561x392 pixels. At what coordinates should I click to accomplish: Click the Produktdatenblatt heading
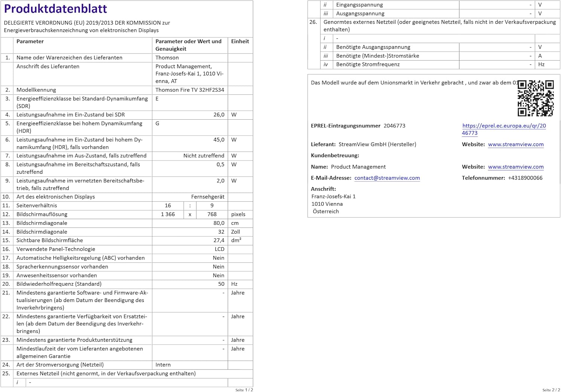tap(55, 9)
